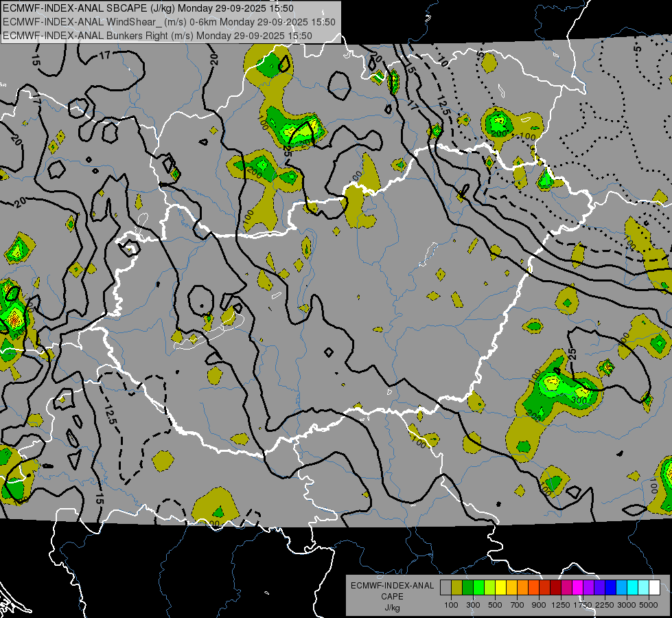
Task: Select the 1250 legend scale value
Action: [561, 605]
